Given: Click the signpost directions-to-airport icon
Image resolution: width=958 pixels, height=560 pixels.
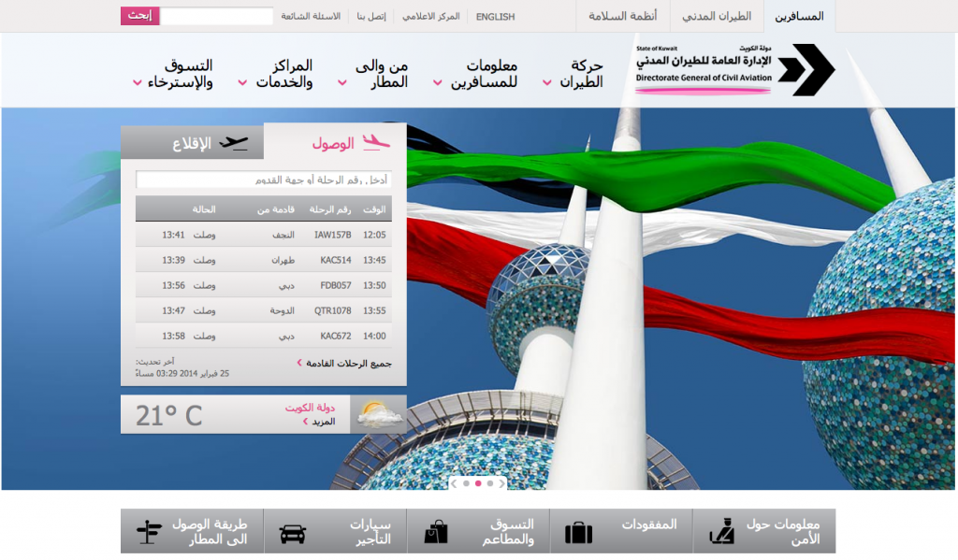Looking at the screenshot, I should tap(149, 532).
